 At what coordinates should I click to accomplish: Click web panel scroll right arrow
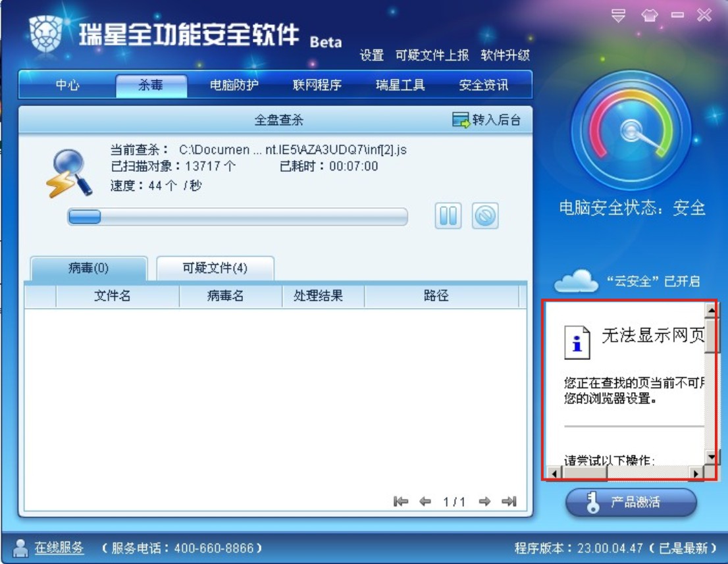tap(696, 473)
